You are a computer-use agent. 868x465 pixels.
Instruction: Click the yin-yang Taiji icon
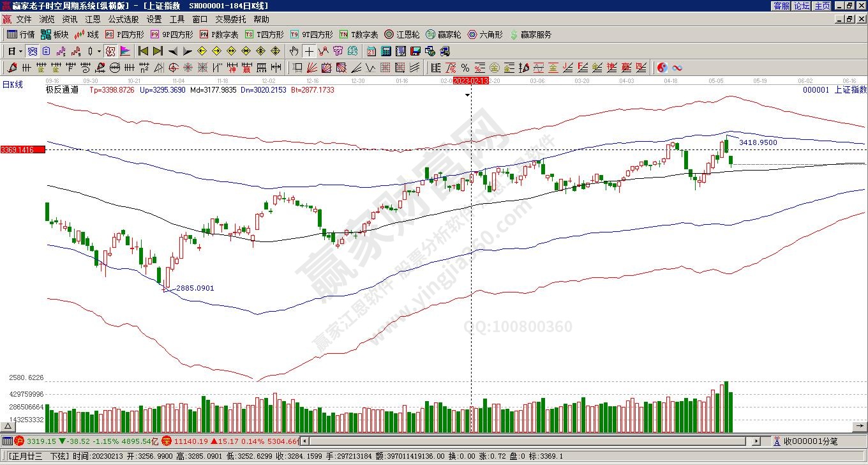[662, 68]
